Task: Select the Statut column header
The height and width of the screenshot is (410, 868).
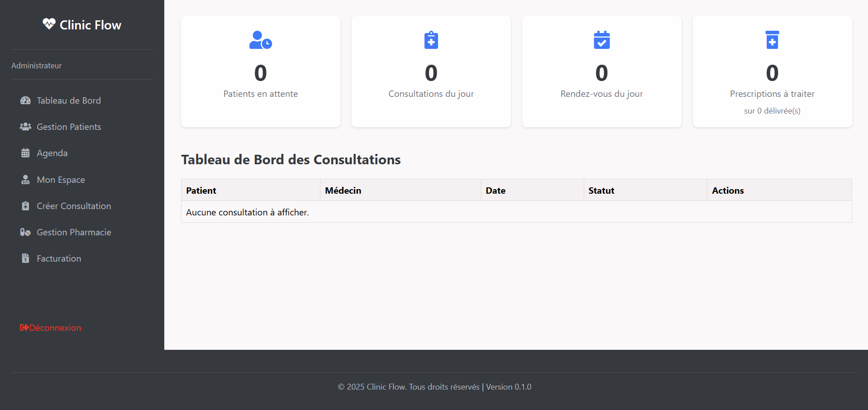Action: pyautogui.click(x=601, y=191)
